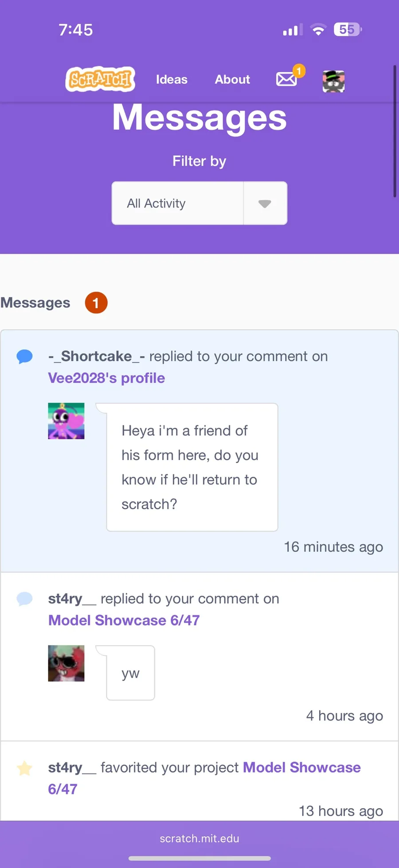View st4ry__ avatar thumbnail
The width and height of the screenshot is (399, 868).
(x=66, y=663)
